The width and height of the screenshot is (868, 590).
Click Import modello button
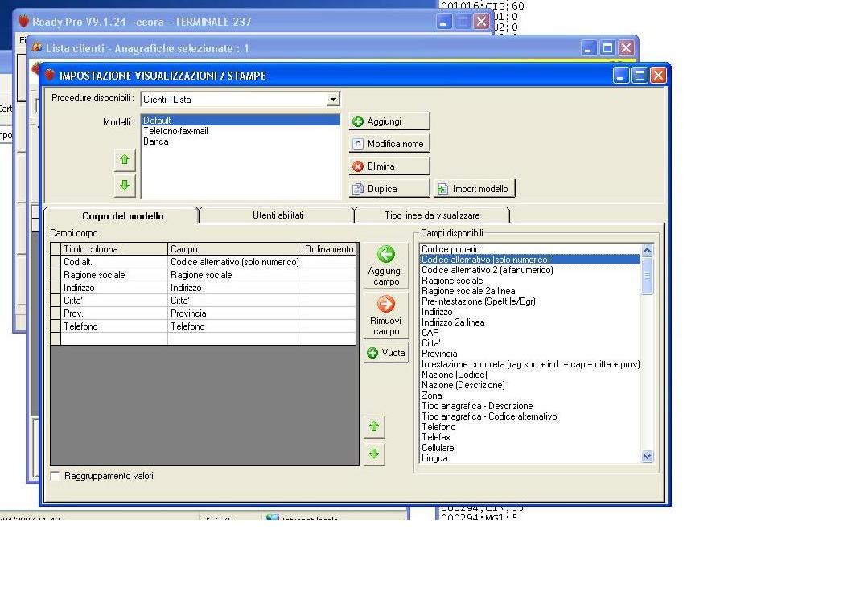[475, 189]
